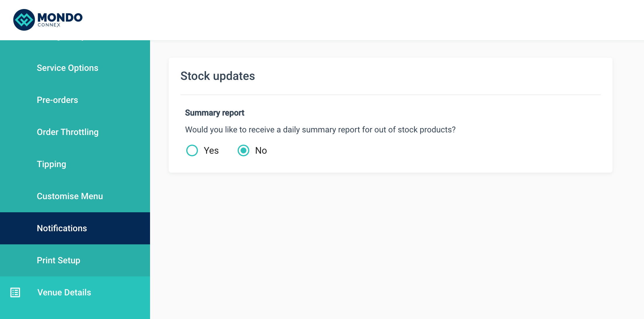Click the "No" option label text
The image size is (644, 319).
(261, 150)
